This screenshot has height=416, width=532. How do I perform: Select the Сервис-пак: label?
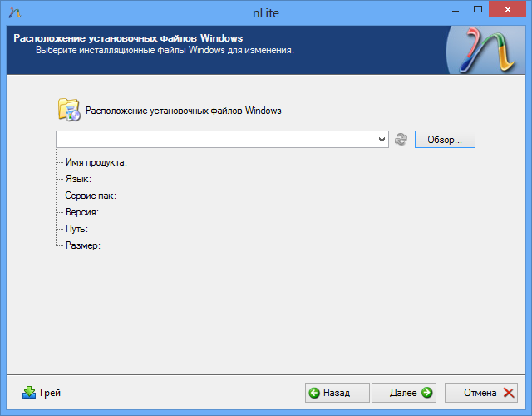click(91, 196)
